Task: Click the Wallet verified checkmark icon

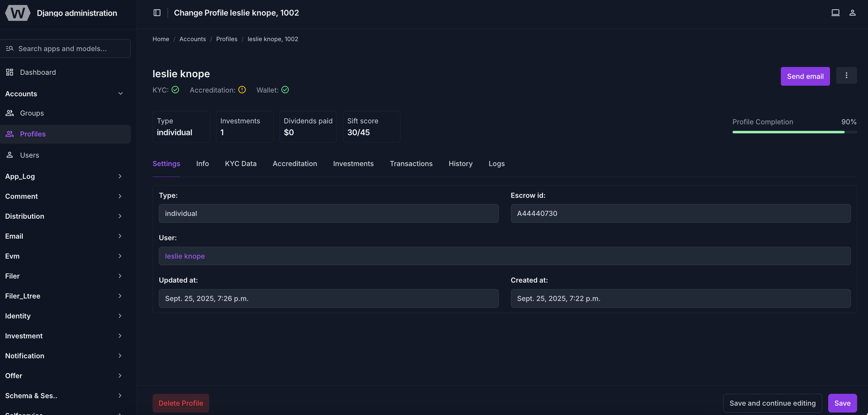Action: [285, 90]
